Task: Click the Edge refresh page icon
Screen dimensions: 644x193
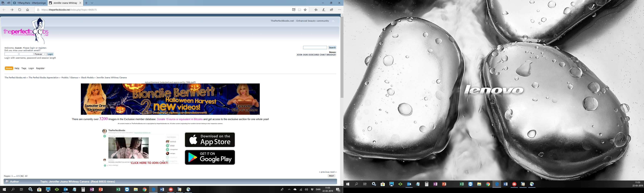Action: tap(19, 10)
